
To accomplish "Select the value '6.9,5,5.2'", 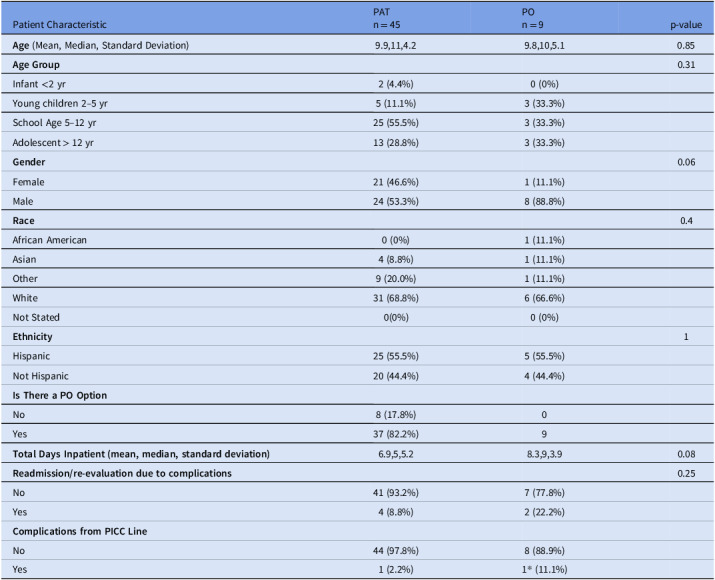I will (x=395, y=454).
